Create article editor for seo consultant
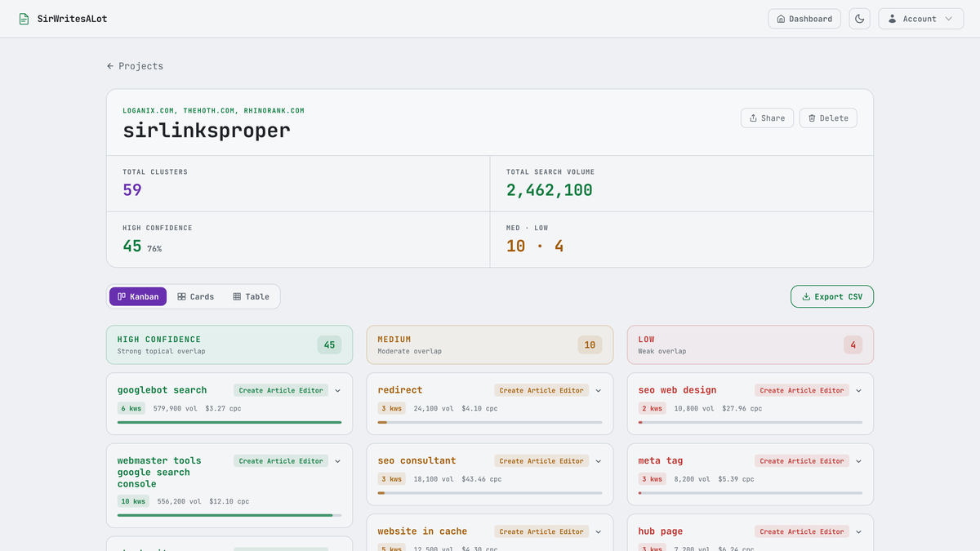This screenshot has height=551, width=980. [x=541, y=461]
